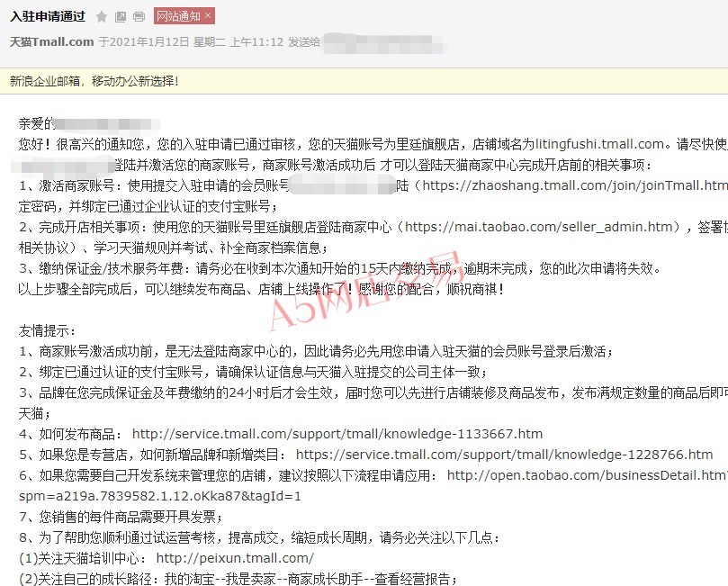Click the 友情提示: heading
728x586 pixels.
click(x=47, y=331)
